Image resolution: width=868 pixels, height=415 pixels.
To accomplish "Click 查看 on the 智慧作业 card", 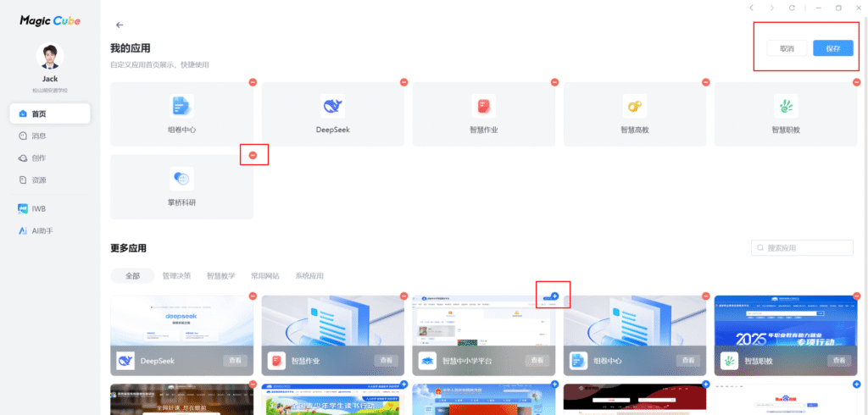I will click(388, 361).
